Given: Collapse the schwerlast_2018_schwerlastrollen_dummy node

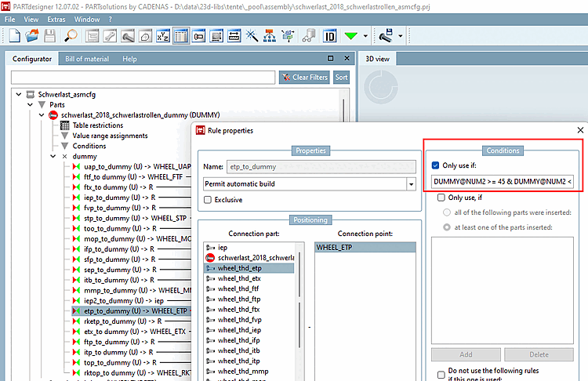Looking at the screenshot, I should tap(42, 115).
